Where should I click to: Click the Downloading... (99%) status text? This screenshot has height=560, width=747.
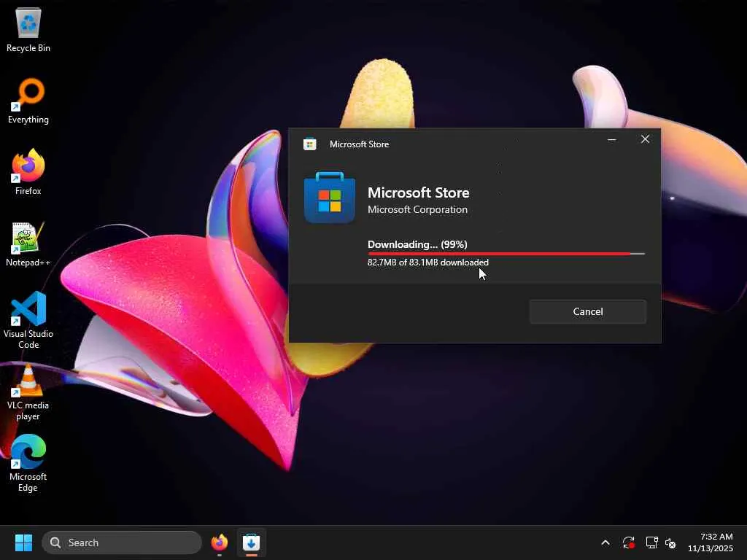coord(417,244)
